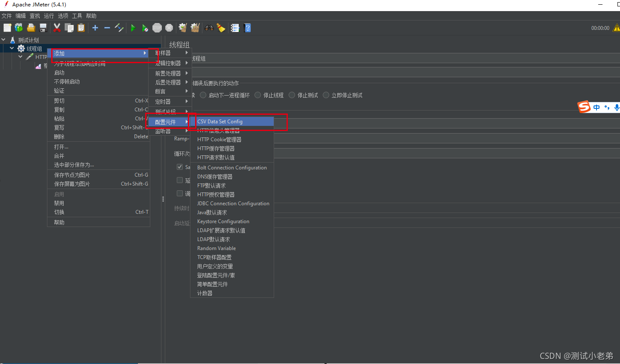
Task: Expand the 前置处理器 submenu
Action: tap(170, 73)
